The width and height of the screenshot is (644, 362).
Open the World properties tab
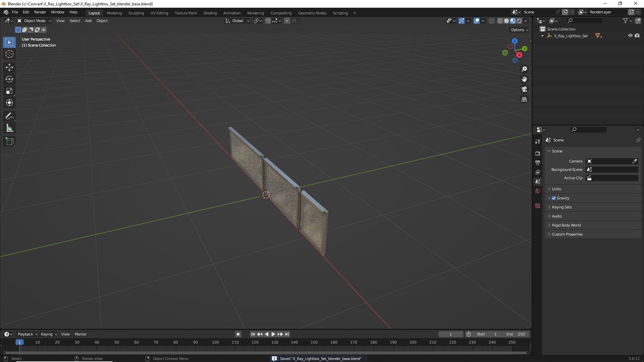click(538, 191)
